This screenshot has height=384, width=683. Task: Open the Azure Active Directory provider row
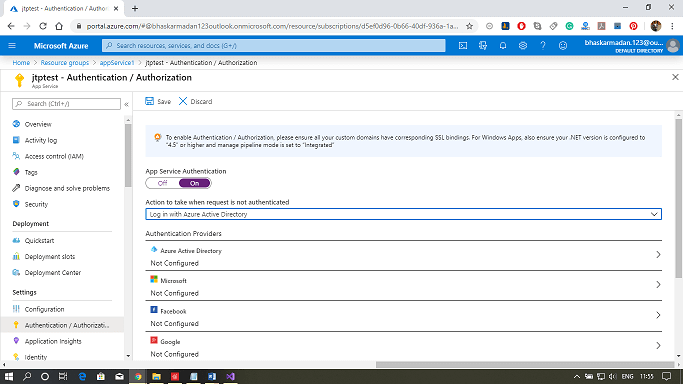(403, 256)
